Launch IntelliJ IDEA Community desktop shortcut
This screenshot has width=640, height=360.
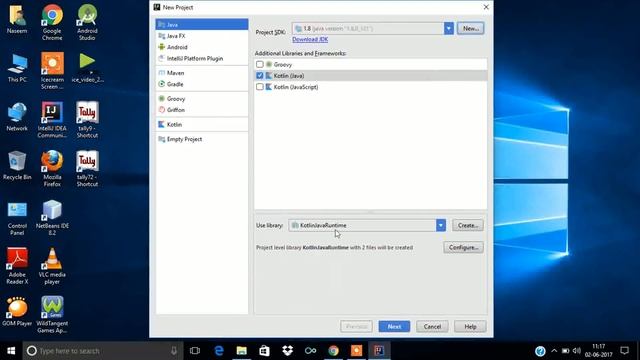click(x=52, y=120)
